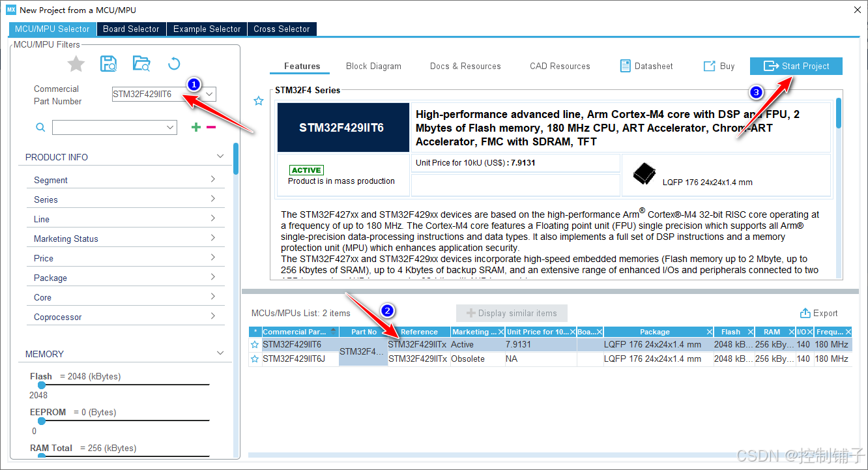
Task: Click the load saved search folder icon
Action: (141, 63)
